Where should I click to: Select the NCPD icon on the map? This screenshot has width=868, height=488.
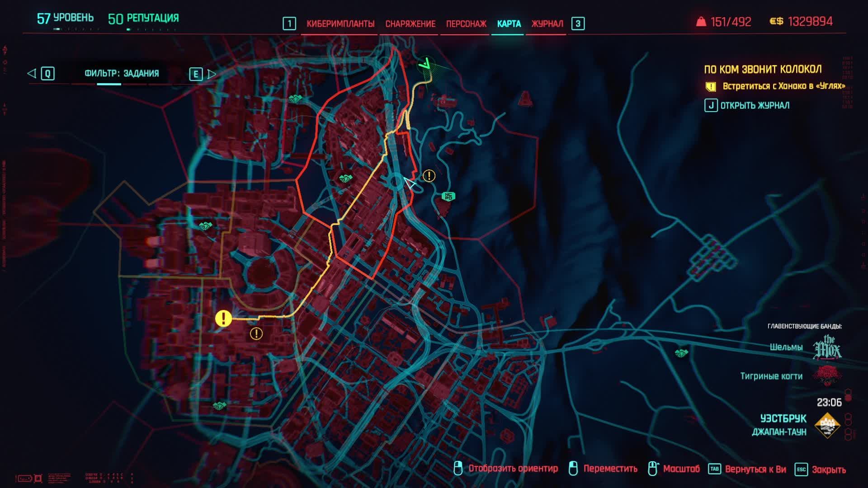click(x=448, y=196)
